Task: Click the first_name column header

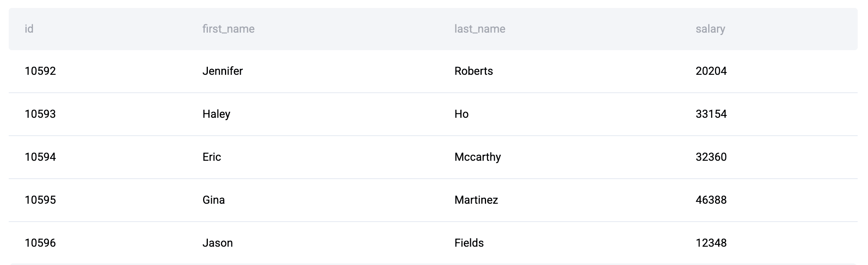Action: pos(228,29)
